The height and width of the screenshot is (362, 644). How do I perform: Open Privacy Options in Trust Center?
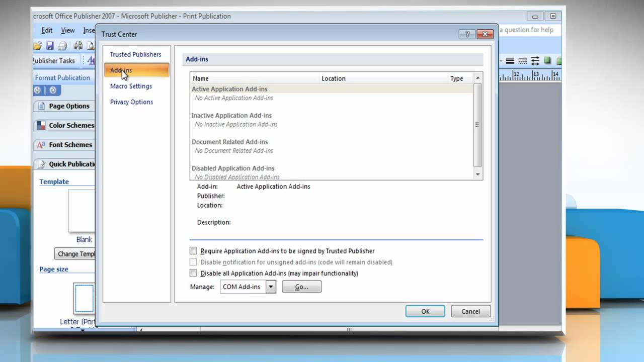tap(131, 102)
